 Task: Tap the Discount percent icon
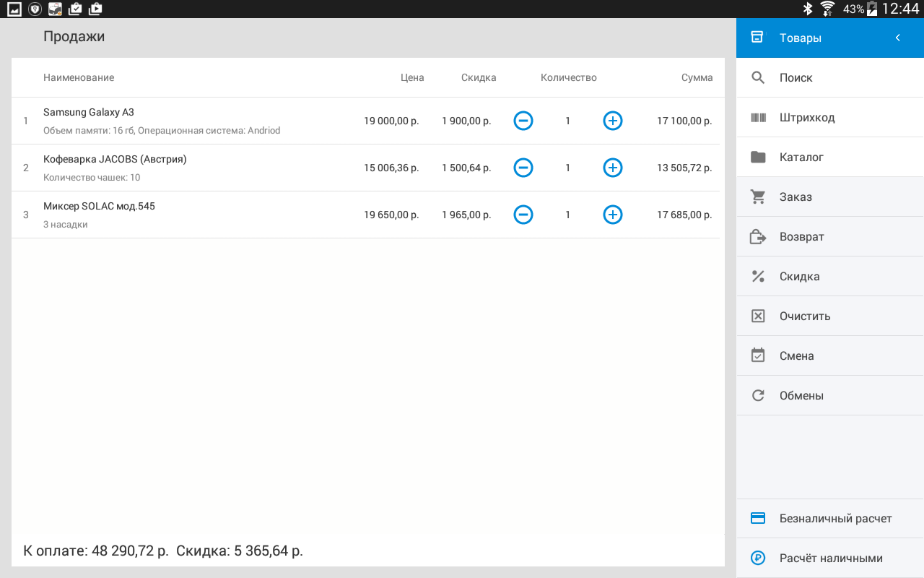pos(758,277)
